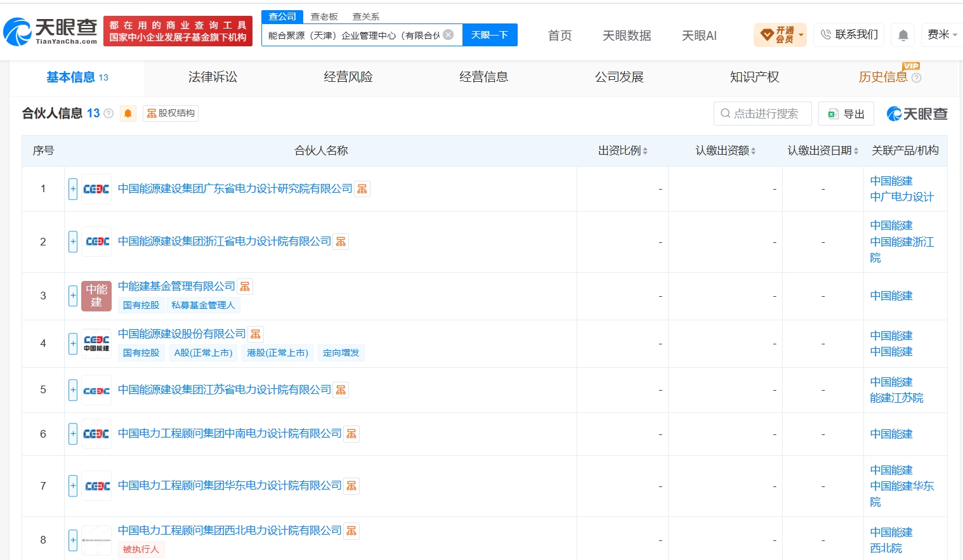The width and height of the screenshot is (963, 560).
Task: Click company logo in row 6
Action: [x=96, y=434]
